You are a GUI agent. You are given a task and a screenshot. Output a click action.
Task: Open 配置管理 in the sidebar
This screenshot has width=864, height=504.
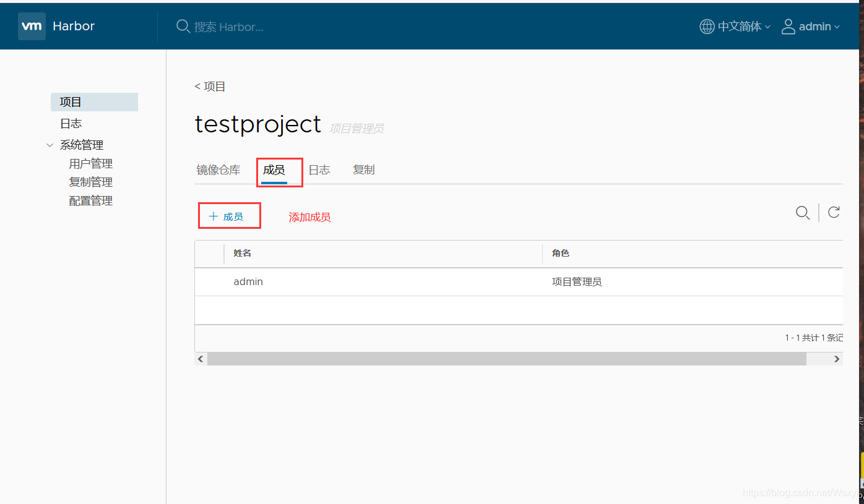(91, 201)
